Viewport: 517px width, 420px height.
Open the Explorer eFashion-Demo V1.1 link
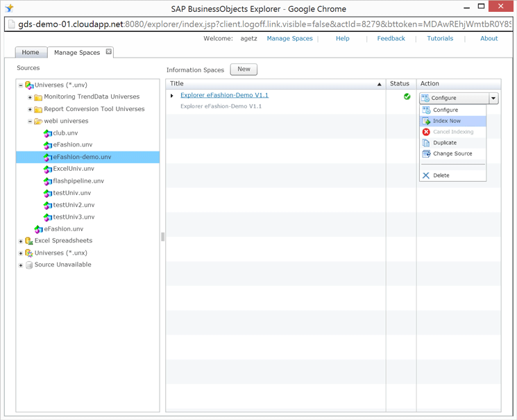click(225, 95)
